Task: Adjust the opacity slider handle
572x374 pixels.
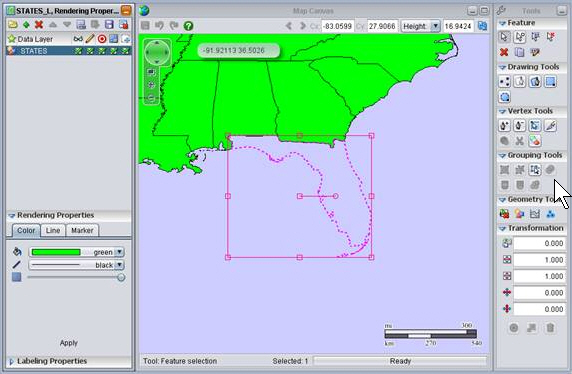Action: tap(121, 278)
